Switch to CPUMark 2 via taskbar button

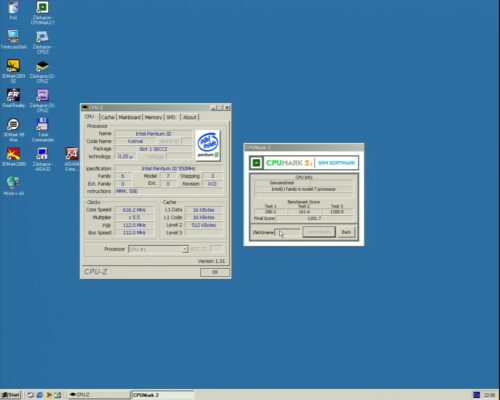[162, 395]
